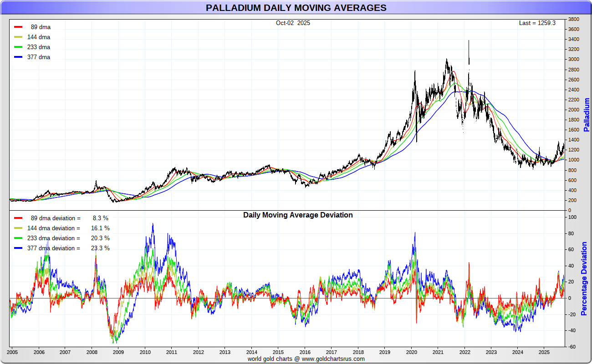Click the red 89 dma legend swatch

18,27
